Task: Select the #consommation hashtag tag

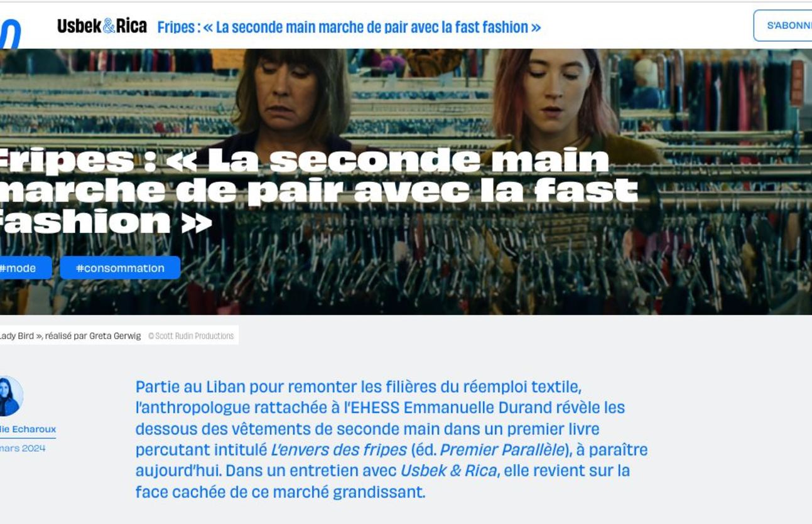Action: point(120,268)
